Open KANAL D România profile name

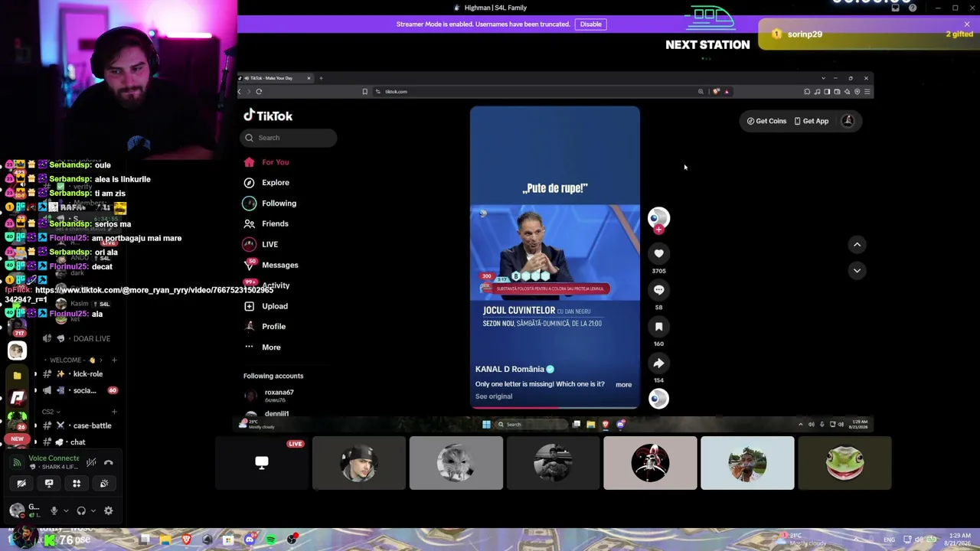(510, 370)
